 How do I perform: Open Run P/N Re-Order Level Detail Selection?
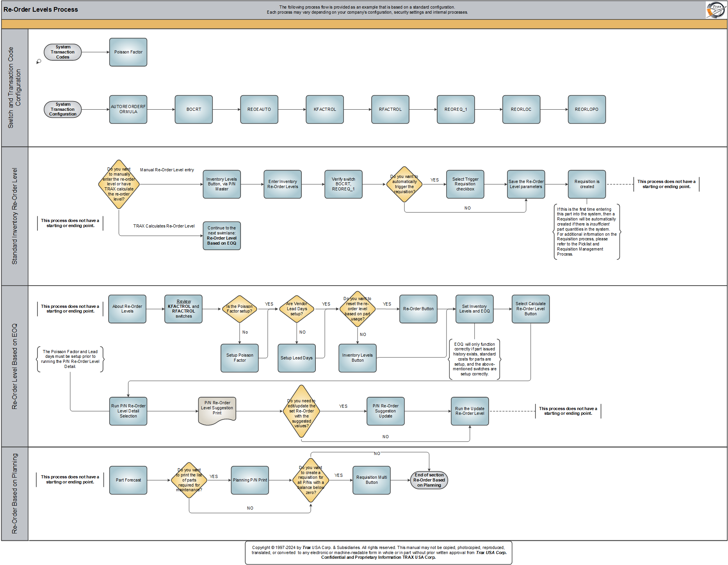(128, 411)
